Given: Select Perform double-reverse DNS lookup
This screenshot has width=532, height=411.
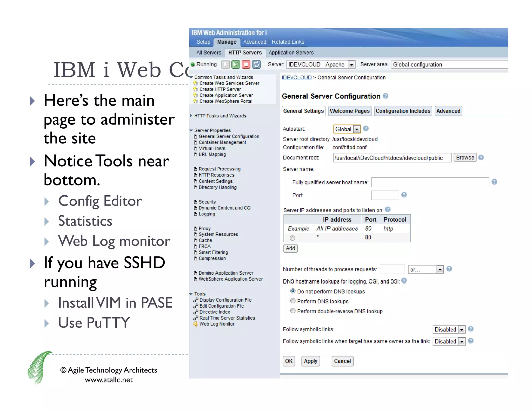Looking at the screenshot, I should tap(293, 311).
